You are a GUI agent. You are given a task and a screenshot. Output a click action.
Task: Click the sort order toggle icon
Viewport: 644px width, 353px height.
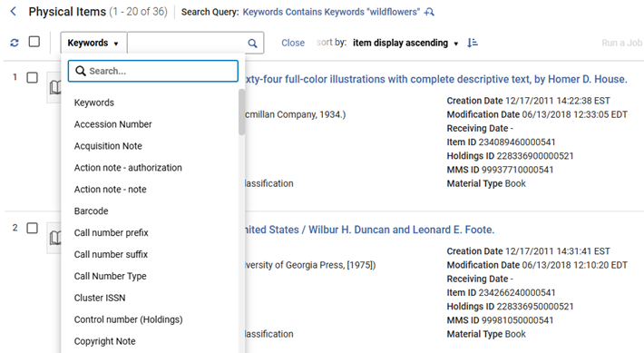[473, 43]
